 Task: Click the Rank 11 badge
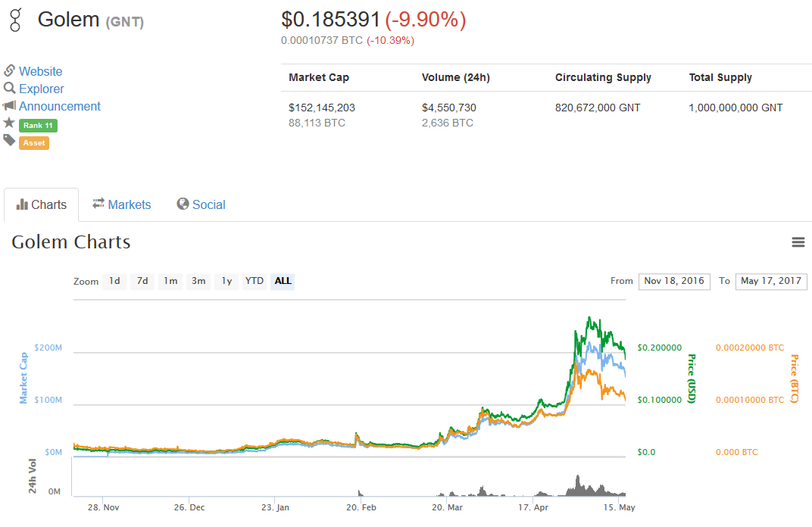pyautogui.click(x=38, y=125)
